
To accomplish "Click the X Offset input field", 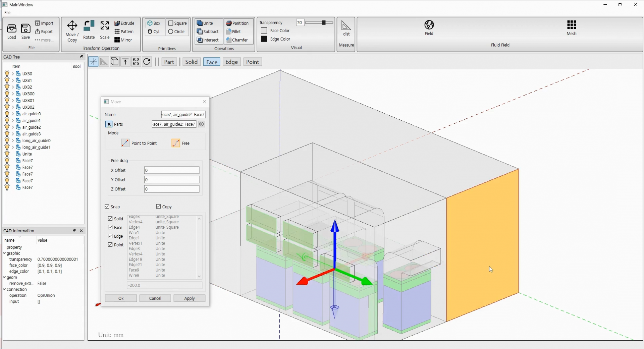I will pos(172,170).
